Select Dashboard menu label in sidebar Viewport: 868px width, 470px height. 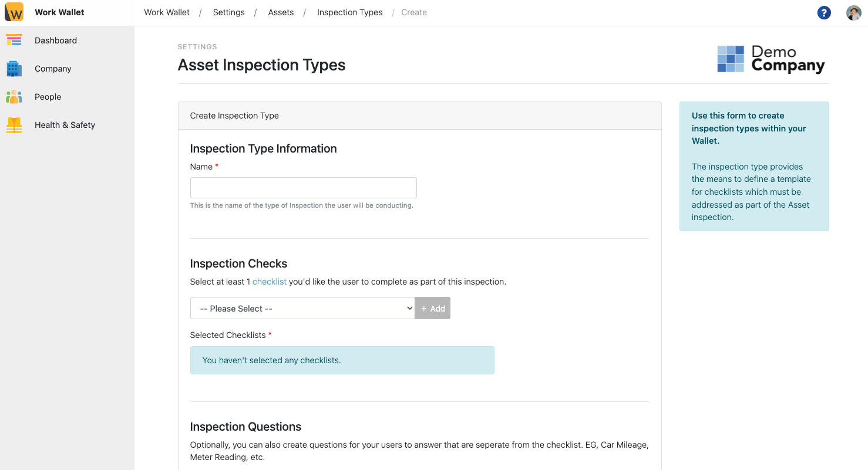click(56, 40)
